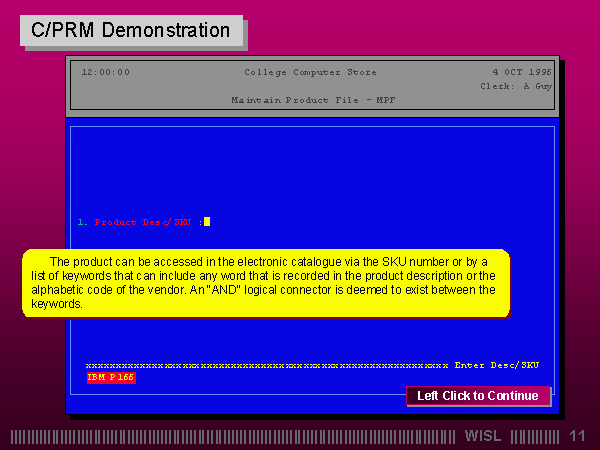Click the yellow dashed separator line

point(266,365)
